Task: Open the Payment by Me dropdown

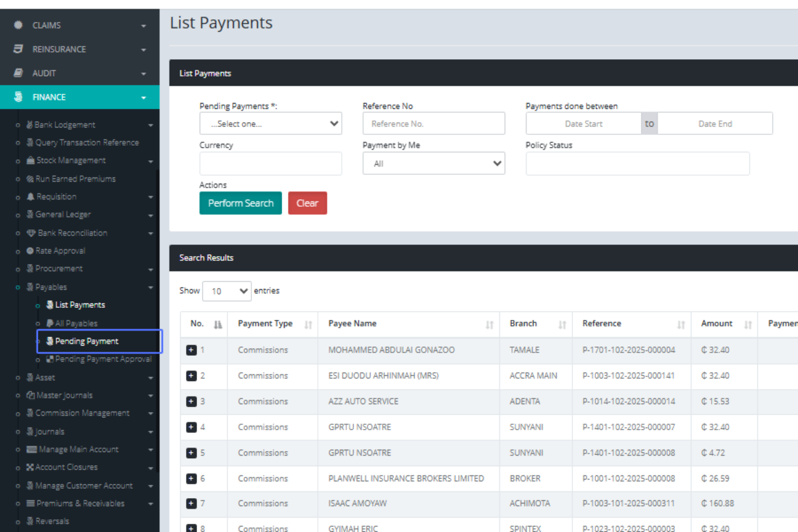Action: [434, 164]
